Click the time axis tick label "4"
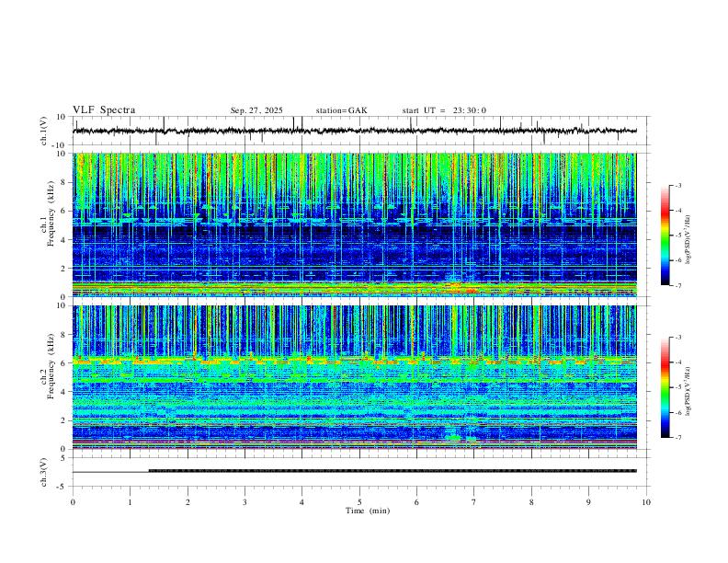728x563 pixels. (301, 502)
